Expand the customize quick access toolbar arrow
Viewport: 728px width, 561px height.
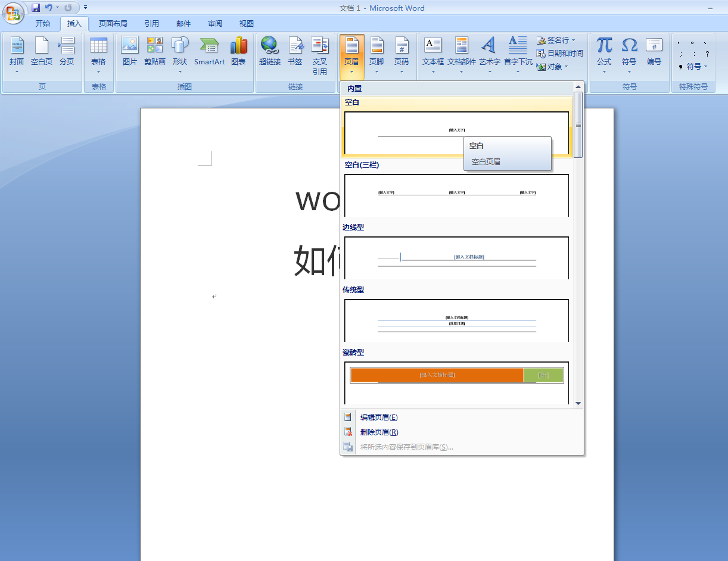(x=85, y=8)
